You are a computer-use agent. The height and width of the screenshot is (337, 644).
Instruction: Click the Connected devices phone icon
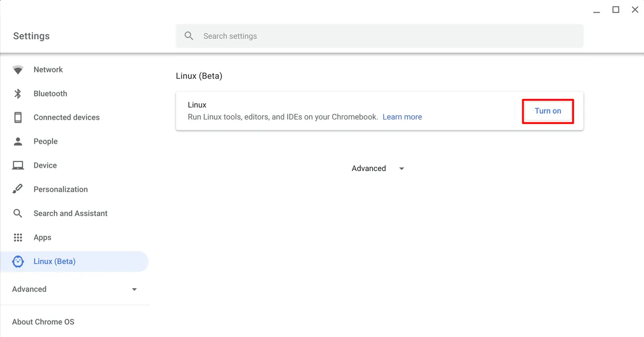[18, 117]
